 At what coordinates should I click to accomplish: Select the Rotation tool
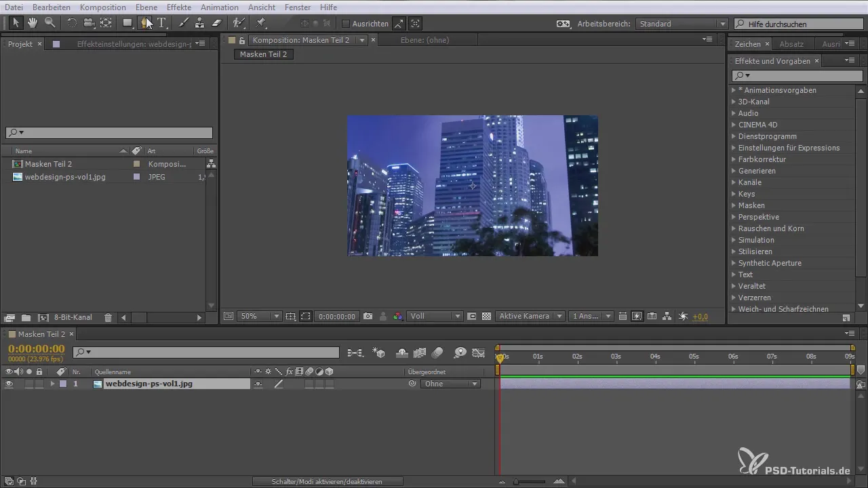point(71,23)
